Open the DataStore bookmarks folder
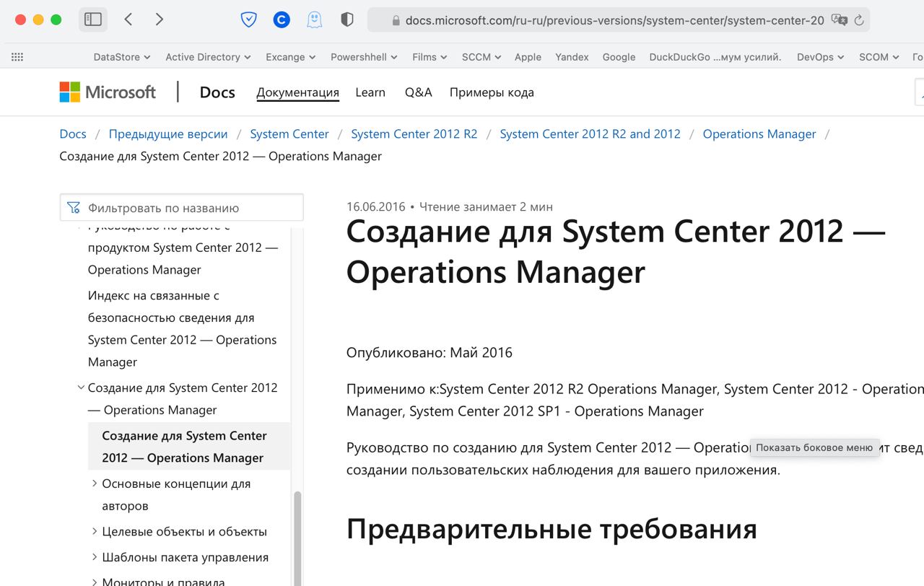 (x=121, y=57)
